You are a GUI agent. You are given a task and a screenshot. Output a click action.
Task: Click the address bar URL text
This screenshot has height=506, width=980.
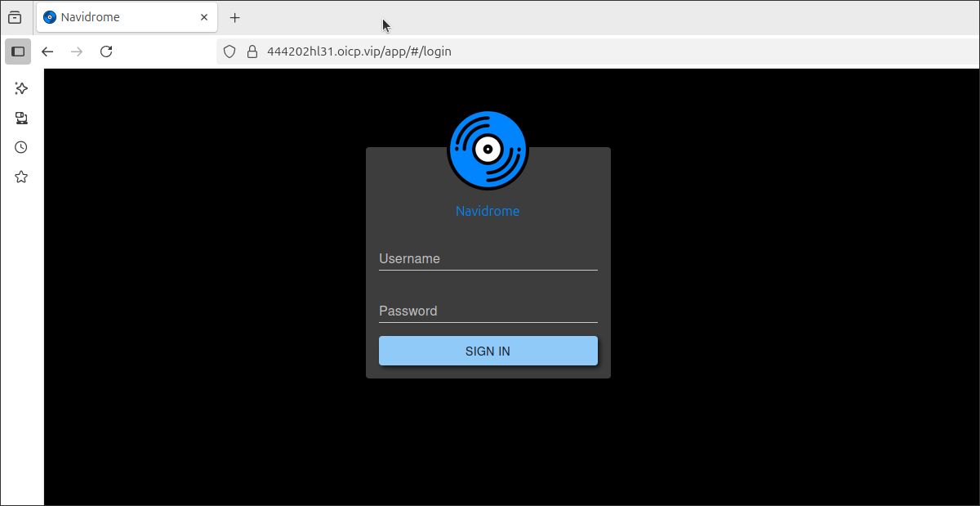point(359,51)
